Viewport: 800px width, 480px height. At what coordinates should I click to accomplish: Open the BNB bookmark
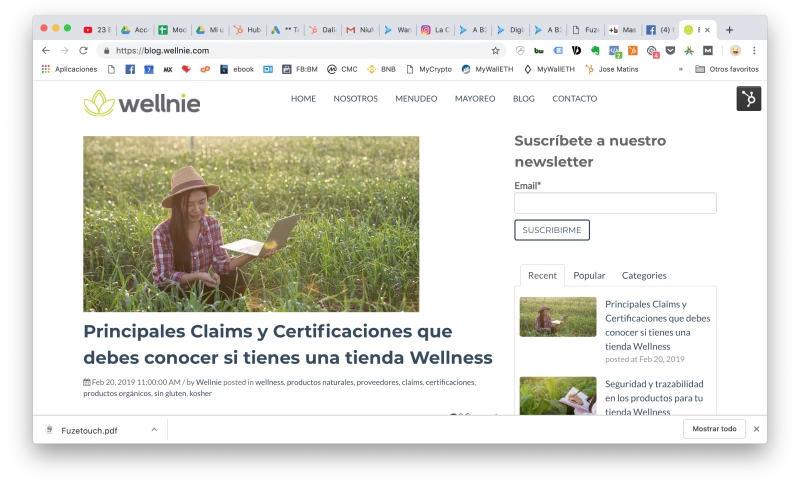[x=382, y=69]
